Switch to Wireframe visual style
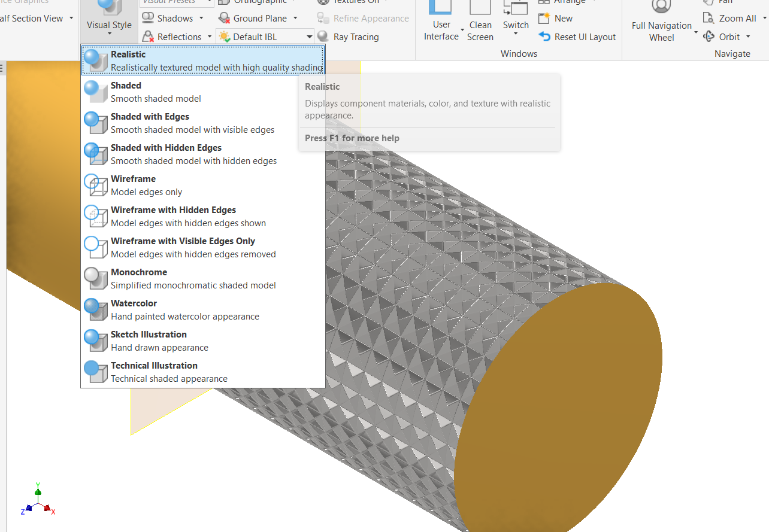Viewport: 769px width, 532px height. pyautogui.click(x=203, y=185)
